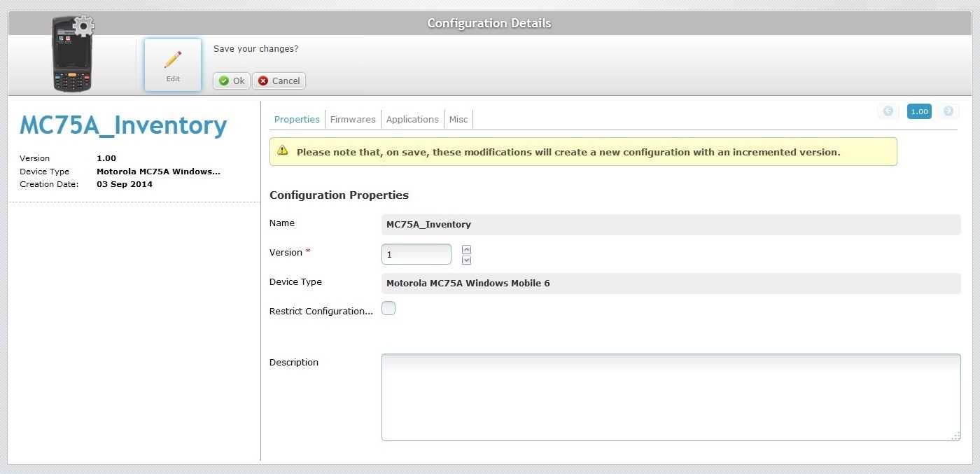980x474 pixels.
Task: Click the MC75A_Inventory title heading
Action: pyautogui.click(x=123, y=125)
